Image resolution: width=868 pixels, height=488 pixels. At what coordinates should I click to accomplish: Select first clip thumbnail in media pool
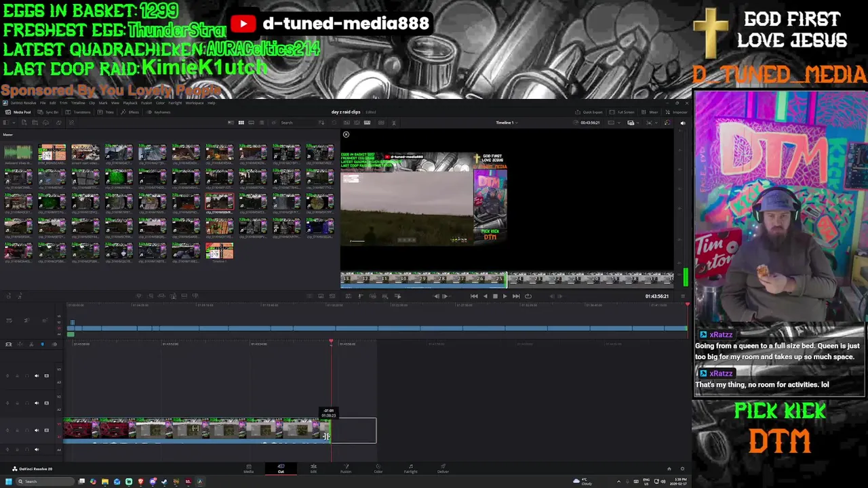point(18,153)
